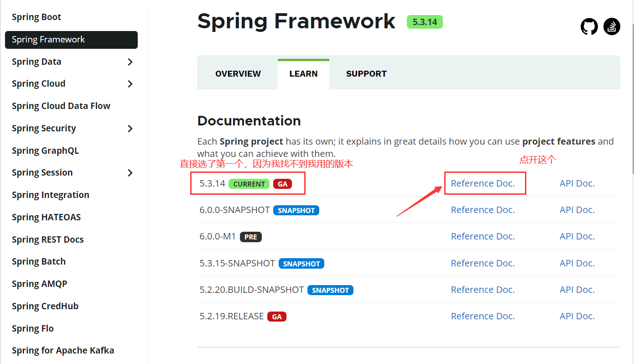The width and height of the screenshot is (634, 364).
Task: Open Spring Security project link
Action: pos(44,129)
